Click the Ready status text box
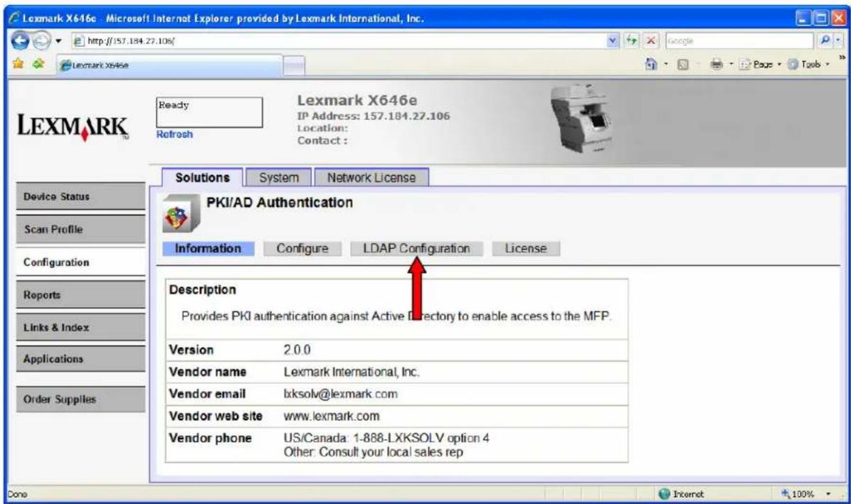 tap(209, 112)
